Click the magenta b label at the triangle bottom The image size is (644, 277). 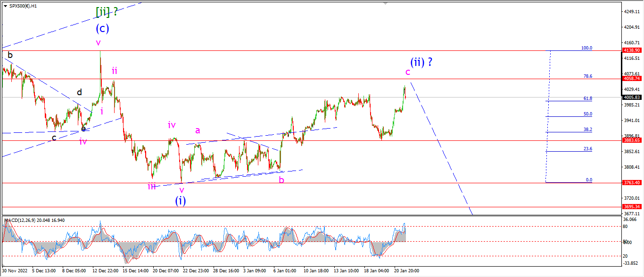[x=281, y=179]
